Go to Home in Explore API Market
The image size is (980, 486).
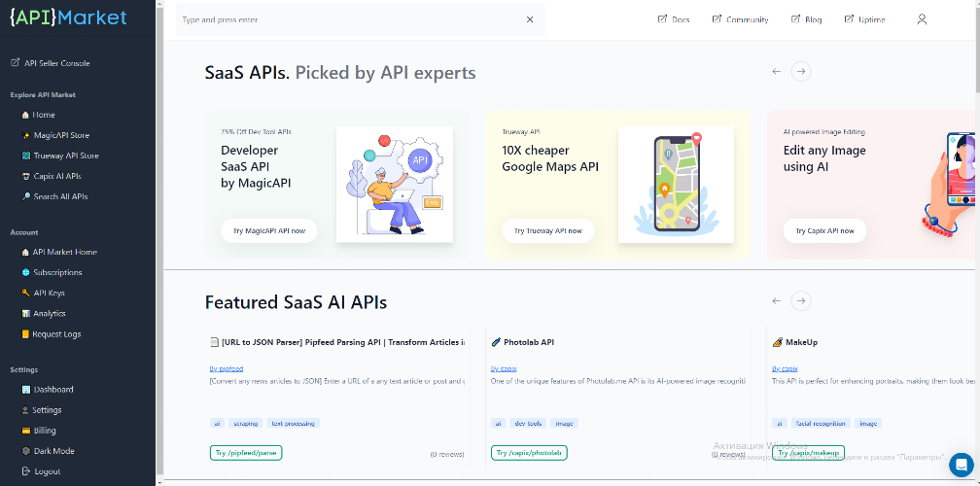tap(38, 115)
